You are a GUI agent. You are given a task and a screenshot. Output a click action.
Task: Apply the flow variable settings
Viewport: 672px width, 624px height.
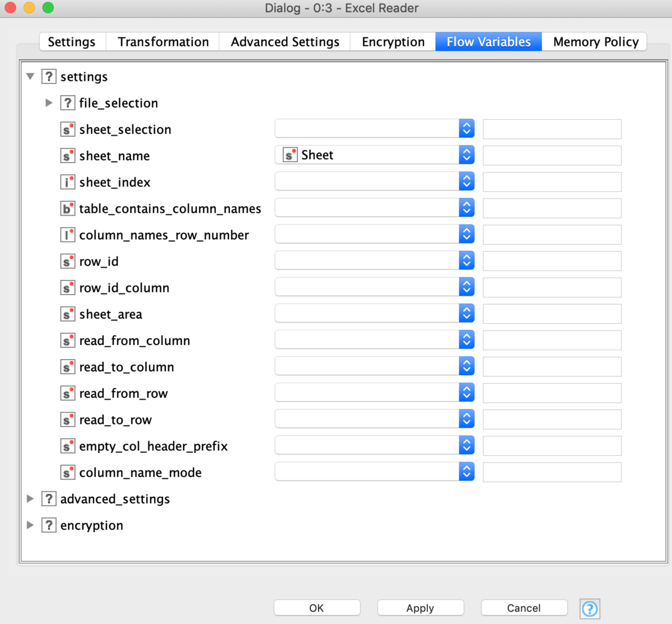click(420, 608)
